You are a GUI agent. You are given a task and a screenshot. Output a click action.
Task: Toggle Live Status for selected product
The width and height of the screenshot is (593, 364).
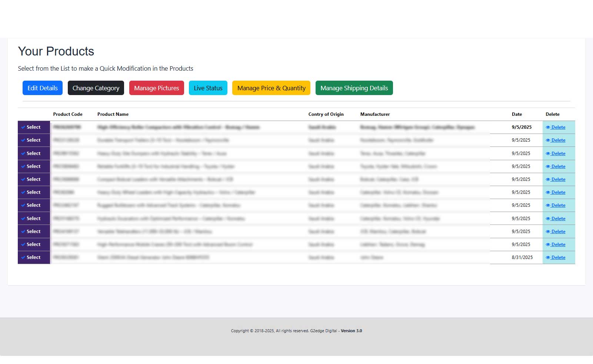click(x=208, y=88)
